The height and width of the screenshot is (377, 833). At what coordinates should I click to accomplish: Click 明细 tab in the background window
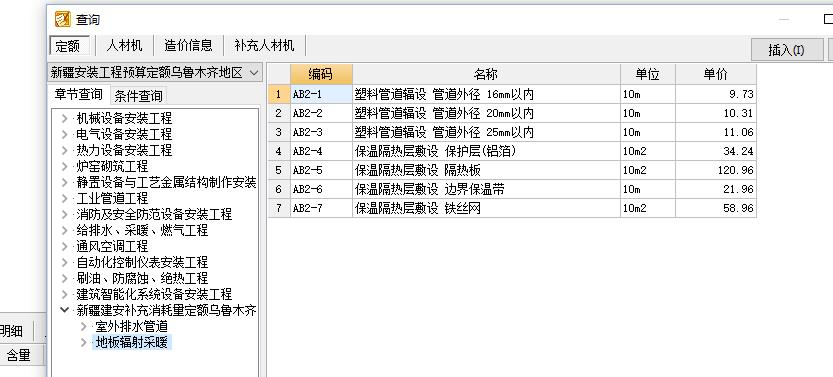(x=12, y=331)
